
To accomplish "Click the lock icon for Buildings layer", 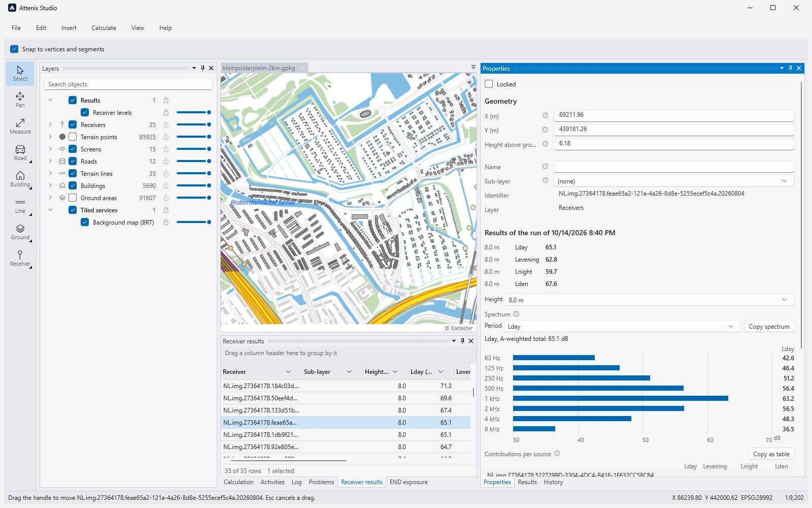I will [166, 185].
